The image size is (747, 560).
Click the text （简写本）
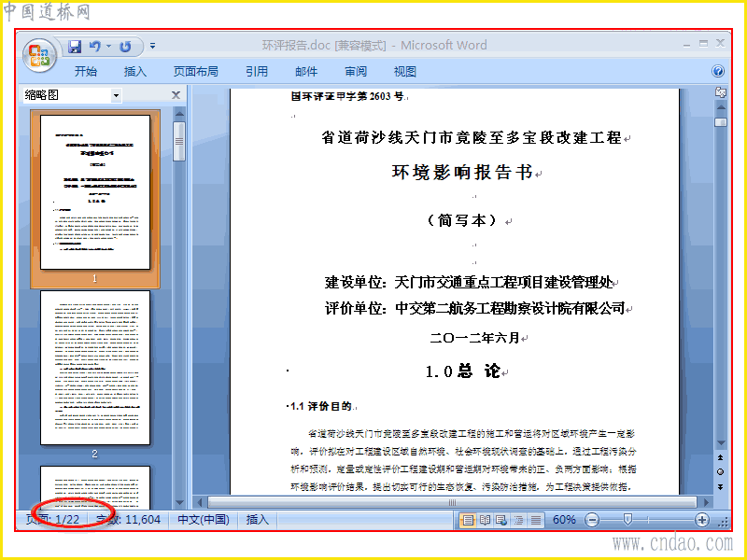tap(462, 220)
